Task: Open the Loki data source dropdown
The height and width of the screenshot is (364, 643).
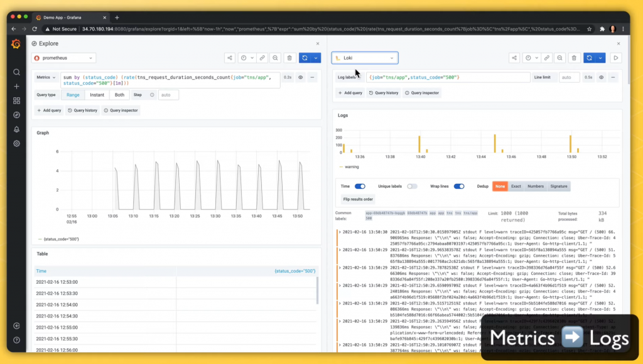Action: [x=365, y=58]
